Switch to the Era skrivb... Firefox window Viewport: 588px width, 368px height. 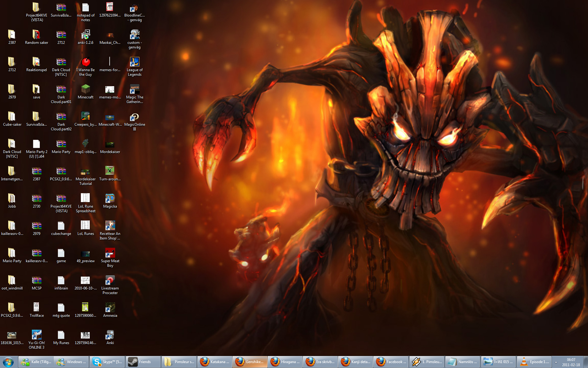[320, 362]
